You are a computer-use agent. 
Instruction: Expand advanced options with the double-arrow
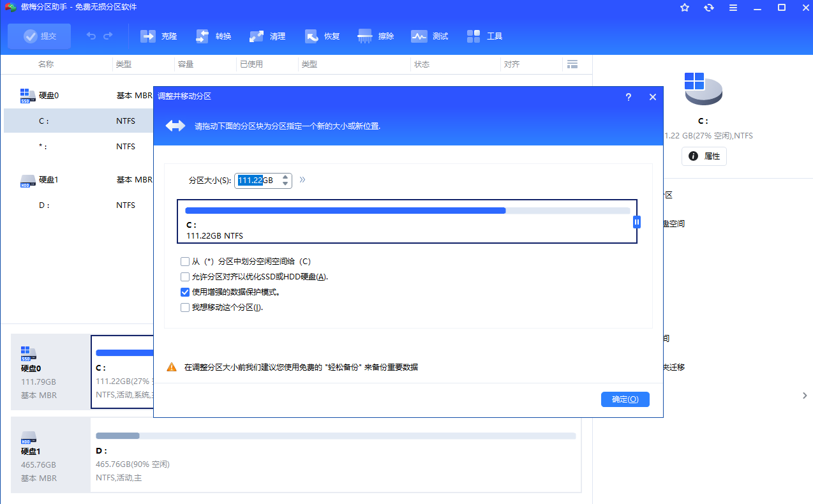[x=302, y=180]
